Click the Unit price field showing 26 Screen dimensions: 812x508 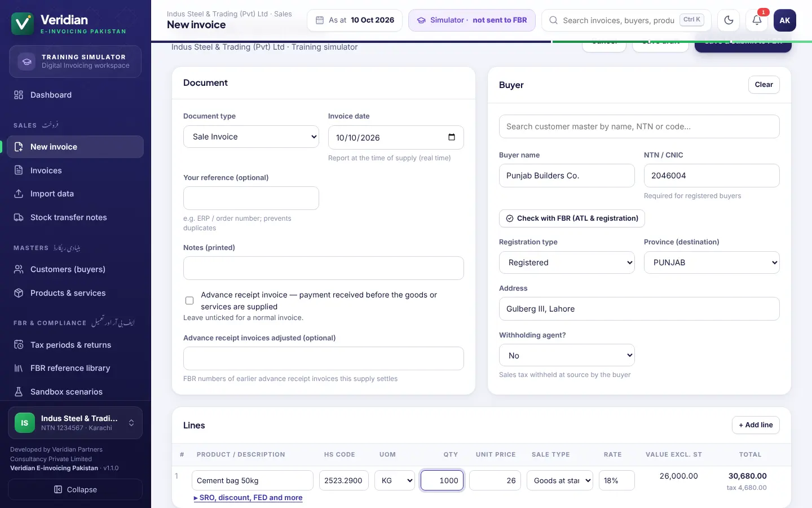495,480
